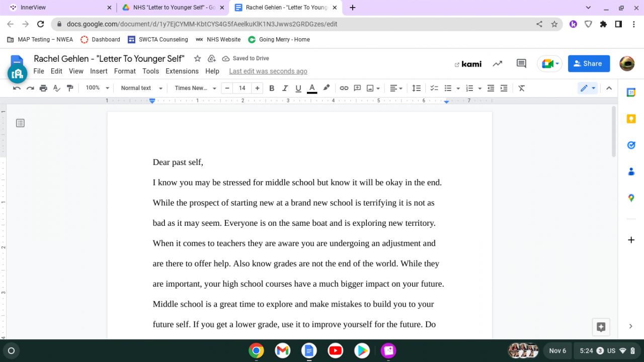Open the View menu

click(x=76, y=71)
